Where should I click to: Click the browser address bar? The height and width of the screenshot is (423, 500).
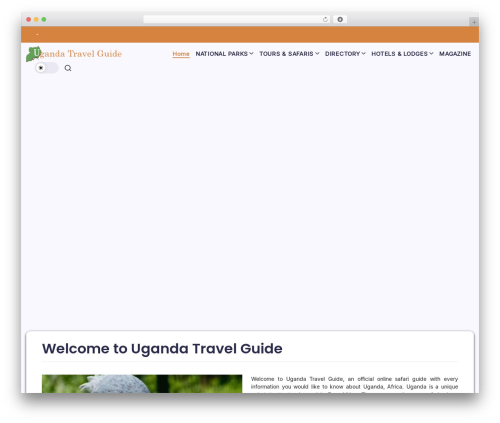(237, 19)
